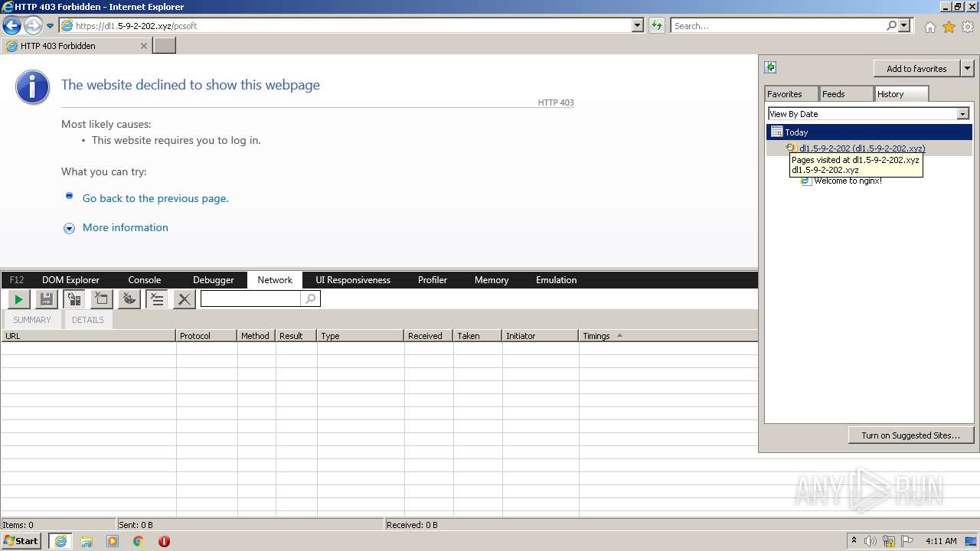Collapse the Today history group
Screen dimensions: 980x551
[x=869, y=132]
